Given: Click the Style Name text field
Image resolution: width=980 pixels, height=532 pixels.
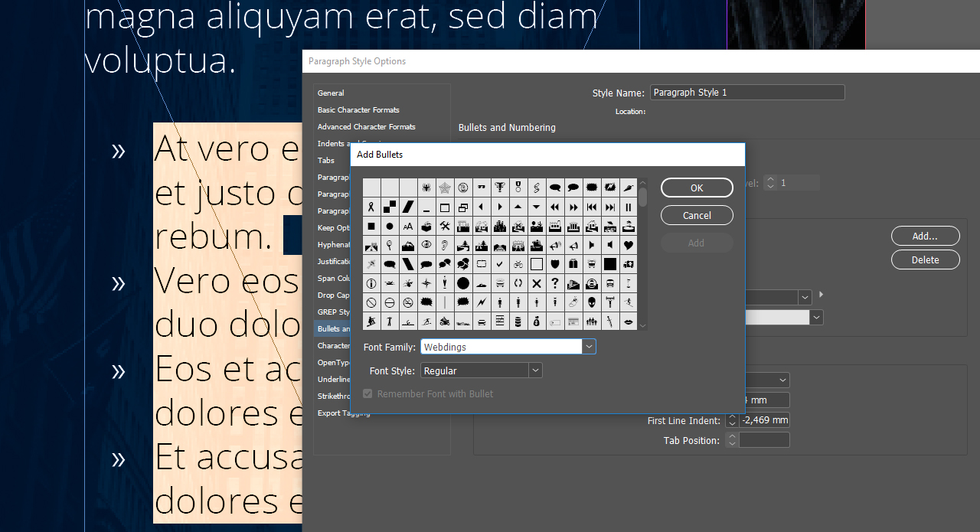Looking at the screenshot, I should click(747, 92).
